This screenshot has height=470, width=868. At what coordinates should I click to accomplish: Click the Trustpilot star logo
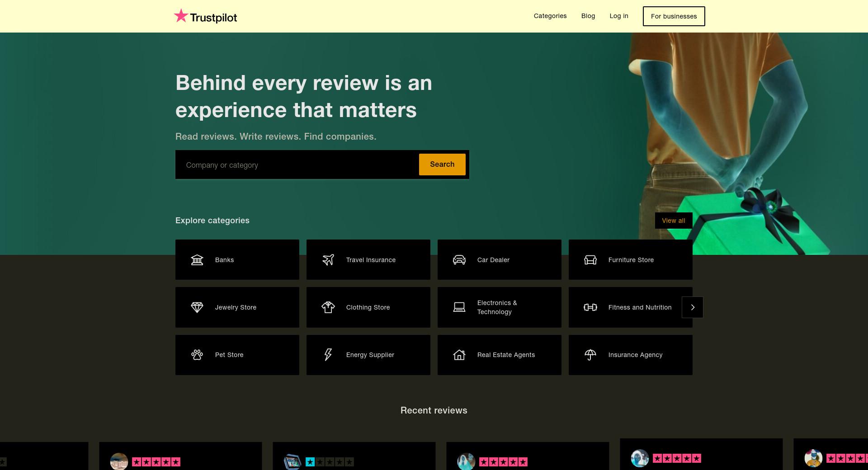point(181,16)
